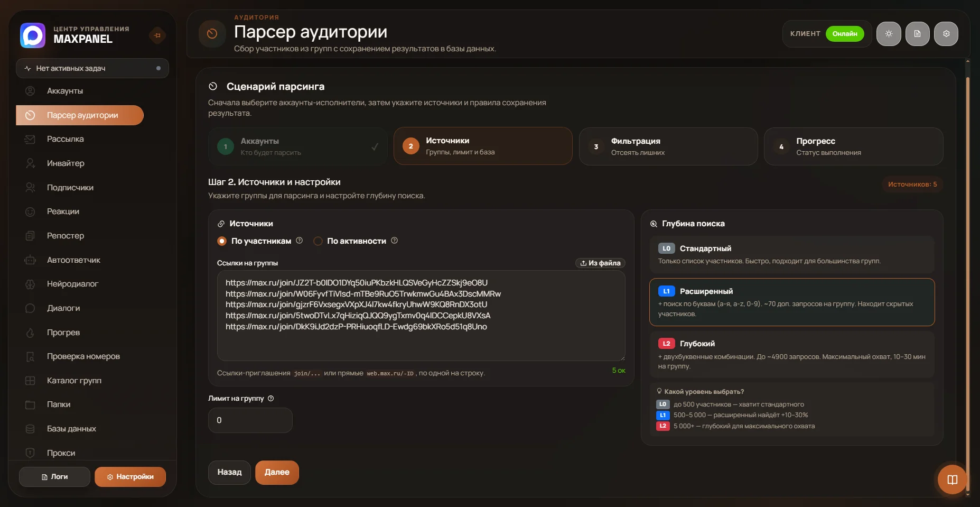The image size is (980, 507).
Task: Select По активности radio button
Action: (x=318, y=241)
